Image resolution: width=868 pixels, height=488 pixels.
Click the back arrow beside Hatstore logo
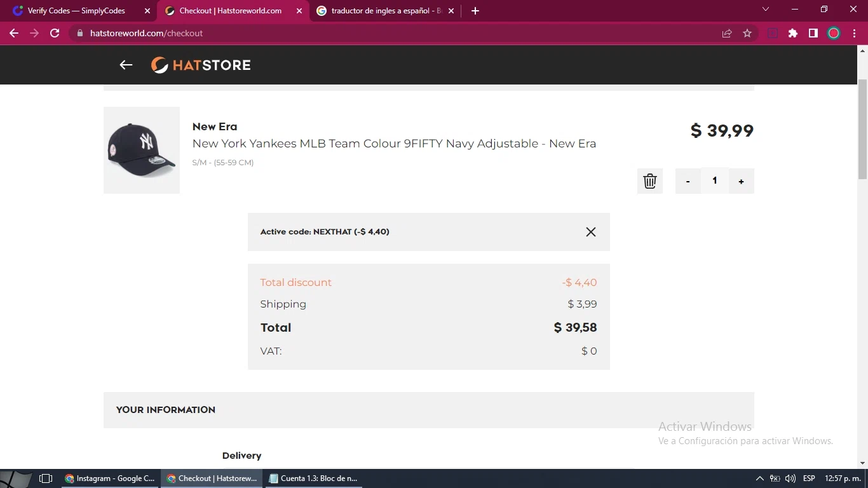[x=126, y=65]
